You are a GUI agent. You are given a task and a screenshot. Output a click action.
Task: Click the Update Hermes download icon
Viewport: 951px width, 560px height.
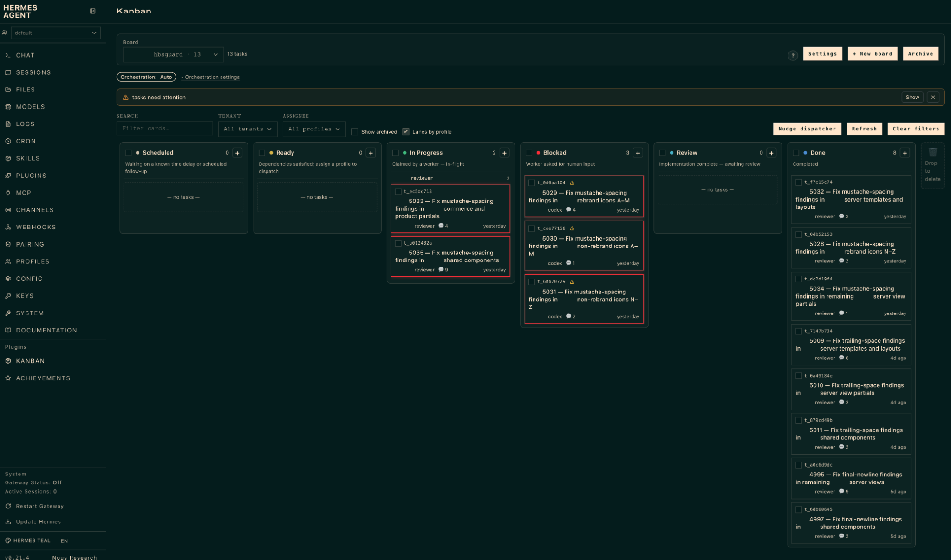click(8, 522)
